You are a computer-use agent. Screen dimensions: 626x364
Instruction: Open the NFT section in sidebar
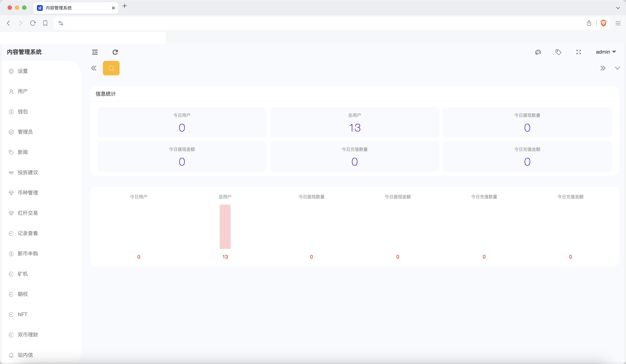tap(22, 314)
